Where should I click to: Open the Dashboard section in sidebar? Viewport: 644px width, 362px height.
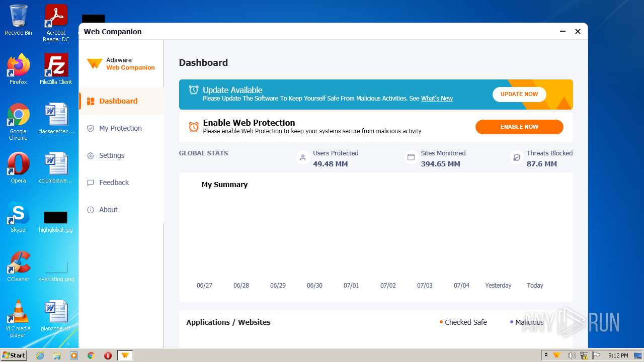click(121, 101)
